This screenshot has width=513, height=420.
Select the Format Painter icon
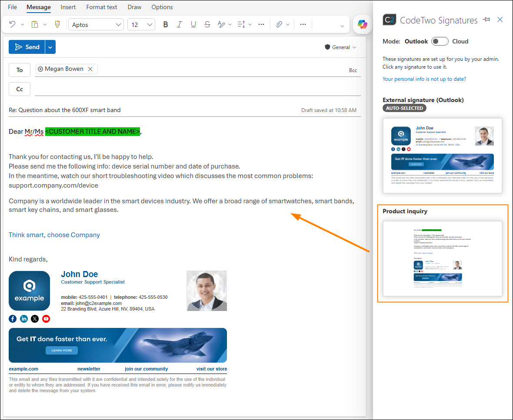(x=57, y=24)
